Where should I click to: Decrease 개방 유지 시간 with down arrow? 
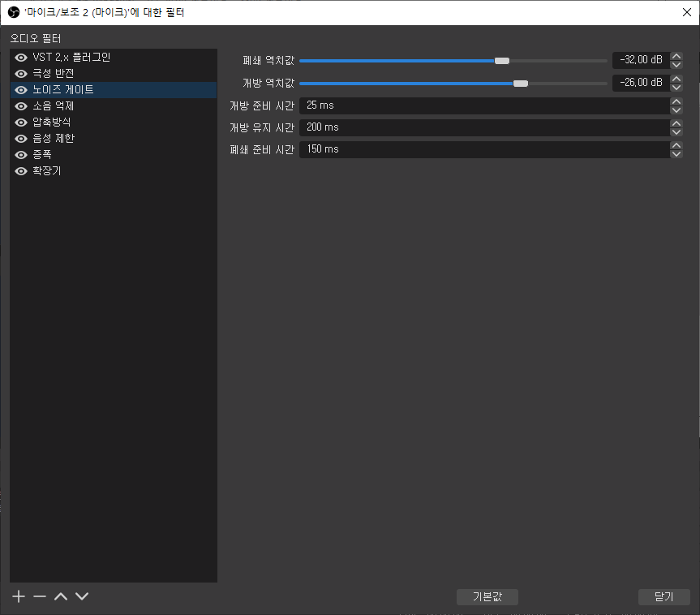[676, 131]
